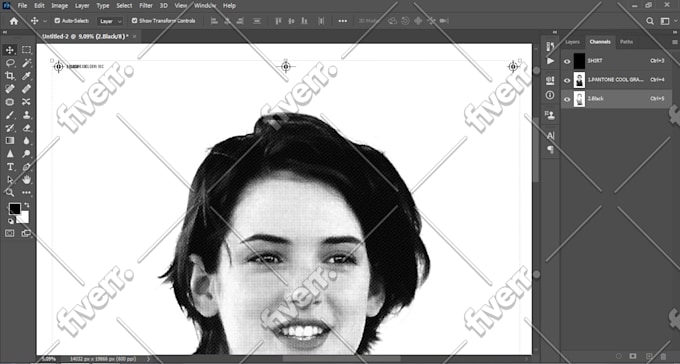Open the Select menu
Image resolution: width=680 pixels, height=364 pixels.
click(x=124, y=6)
